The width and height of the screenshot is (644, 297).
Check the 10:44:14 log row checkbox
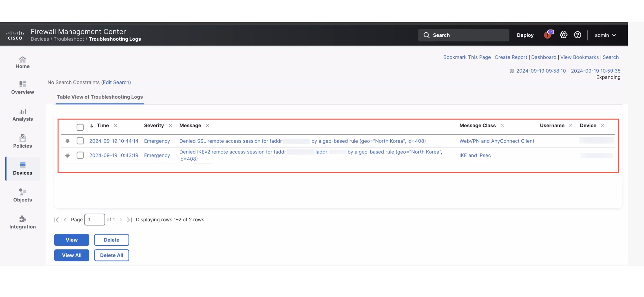pyautogui.click(x=80, y=141)
